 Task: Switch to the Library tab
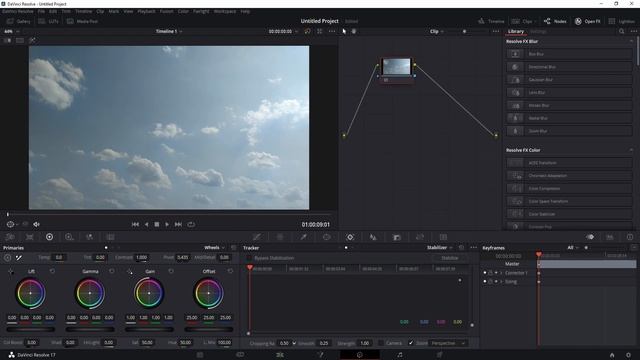click(516, 31)
